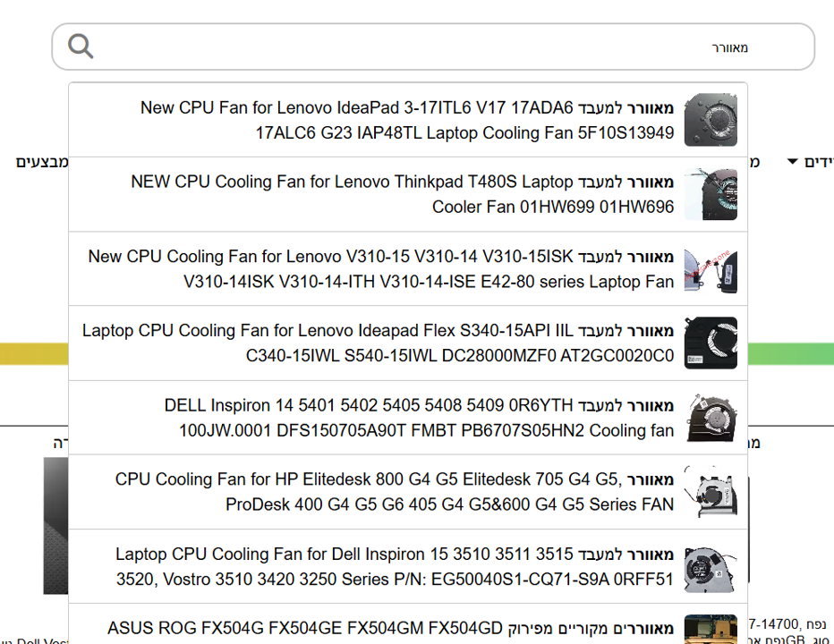Click the DELL Inspiron 14 fan thumbnail
The image size is (834, 644).
tap(711, 418)
